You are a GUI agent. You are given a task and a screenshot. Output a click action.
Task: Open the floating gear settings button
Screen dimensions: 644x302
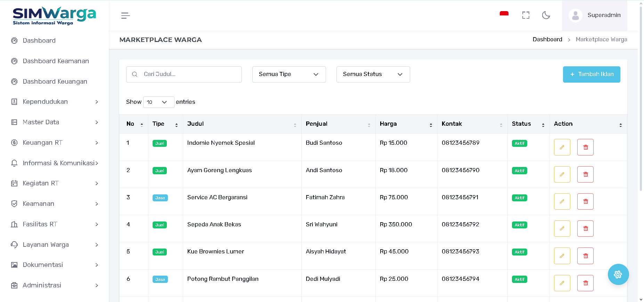618,275
